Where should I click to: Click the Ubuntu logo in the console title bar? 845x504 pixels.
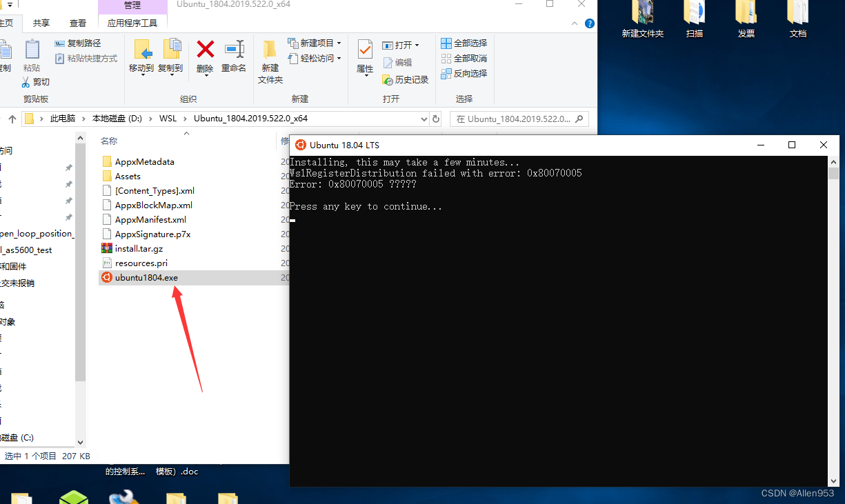coord(301,145)
